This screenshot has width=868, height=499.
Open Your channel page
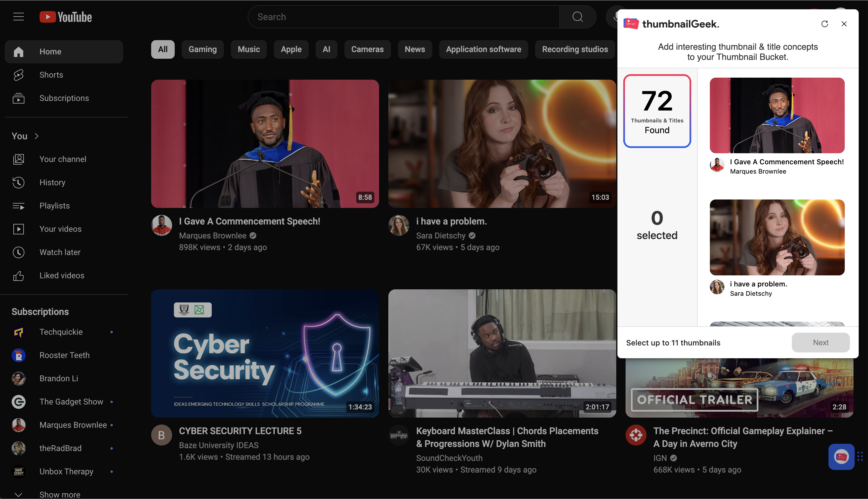pos(64,159)
